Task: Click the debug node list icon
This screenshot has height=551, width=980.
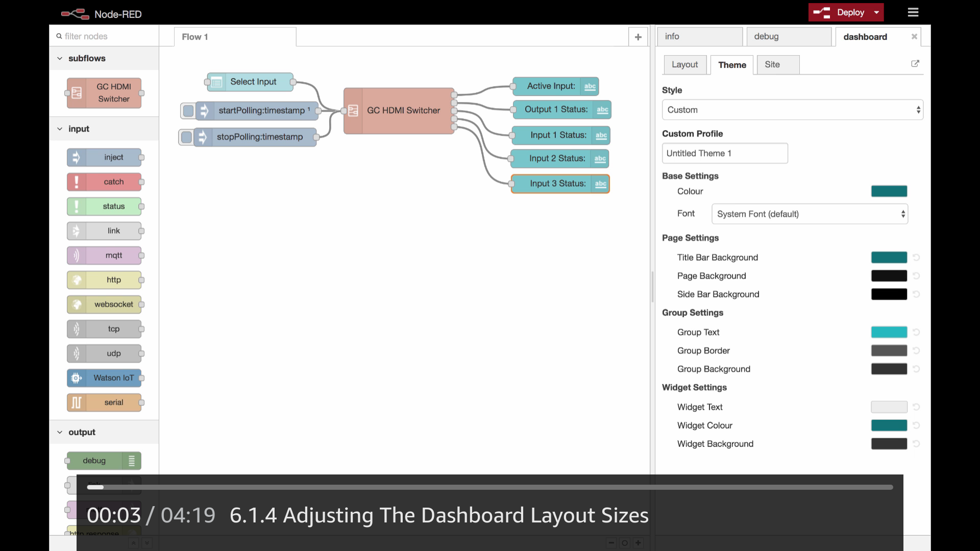Action: [x=132, y=461]
